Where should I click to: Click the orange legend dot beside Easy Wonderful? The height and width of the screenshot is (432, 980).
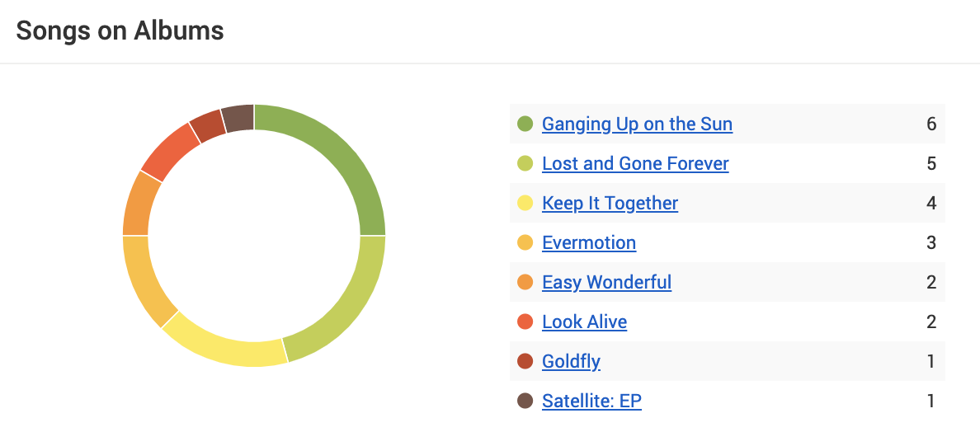[x=525, y=283]
